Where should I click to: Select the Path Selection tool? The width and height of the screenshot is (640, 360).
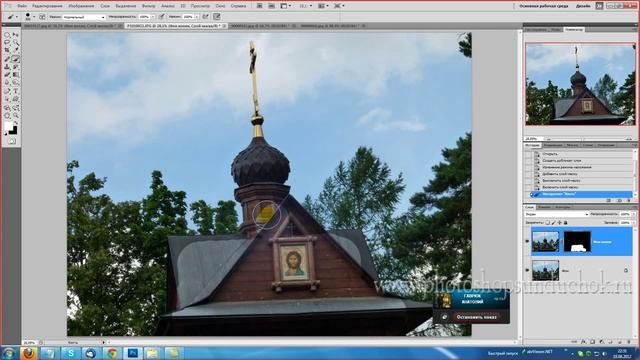[7, 99]
